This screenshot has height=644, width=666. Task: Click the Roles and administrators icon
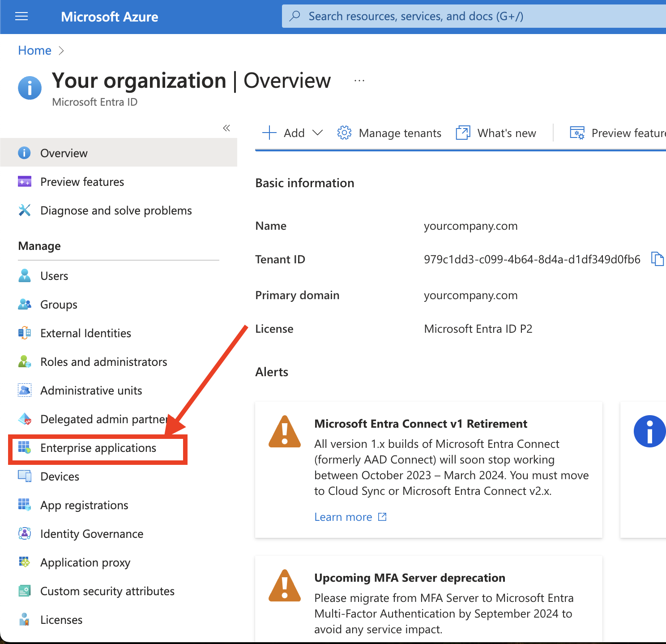(25, 361)
